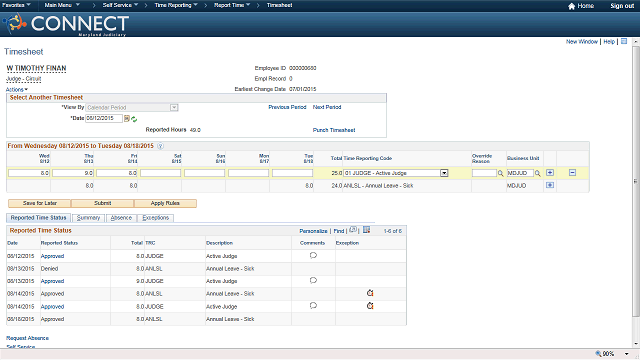
Task: Open Approved status link for 08/13/2015 JUDGE
Action: (x=52, y=281)
